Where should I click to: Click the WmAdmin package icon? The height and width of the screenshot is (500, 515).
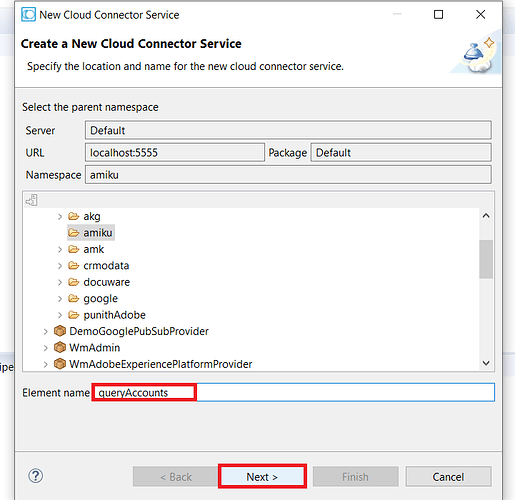[60, 347]
